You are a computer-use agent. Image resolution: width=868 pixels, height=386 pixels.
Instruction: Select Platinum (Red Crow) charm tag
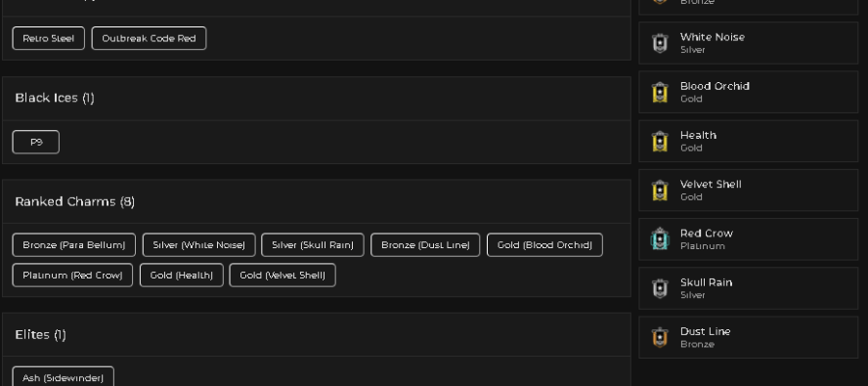[x=72, y=275]
